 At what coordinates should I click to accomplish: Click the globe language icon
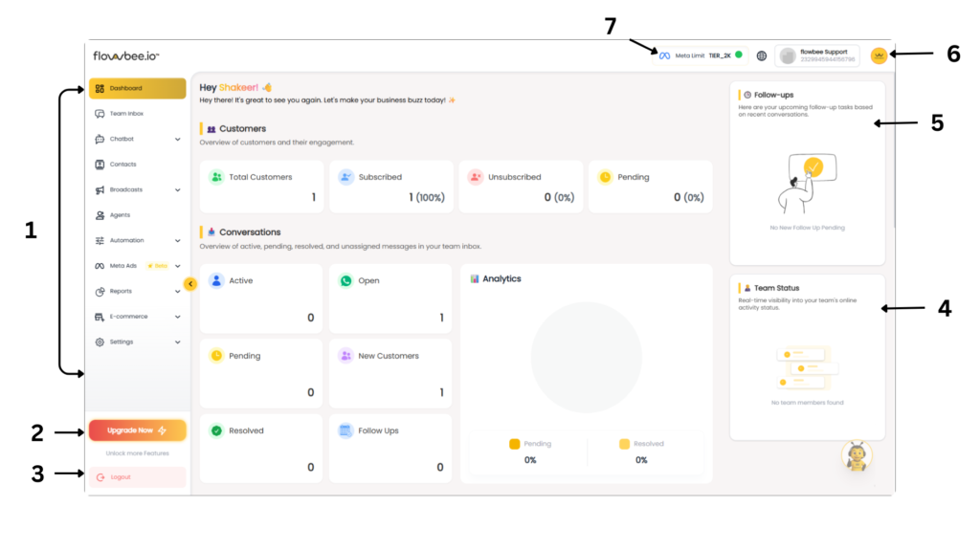[x=762, y=55]
